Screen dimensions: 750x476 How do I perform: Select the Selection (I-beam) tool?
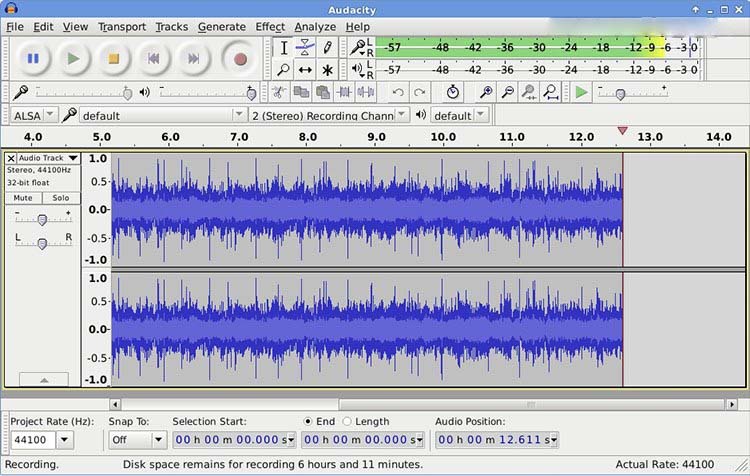click(284, 48)
